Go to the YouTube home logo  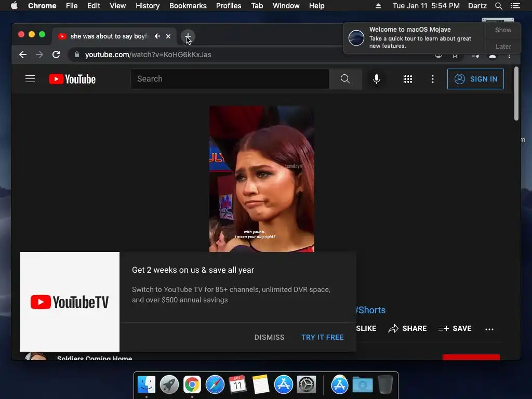click(x=72, y=79)
